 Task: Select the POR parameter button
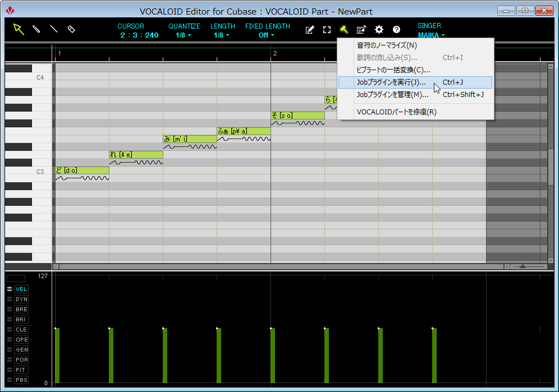click(x=21, y=359)
